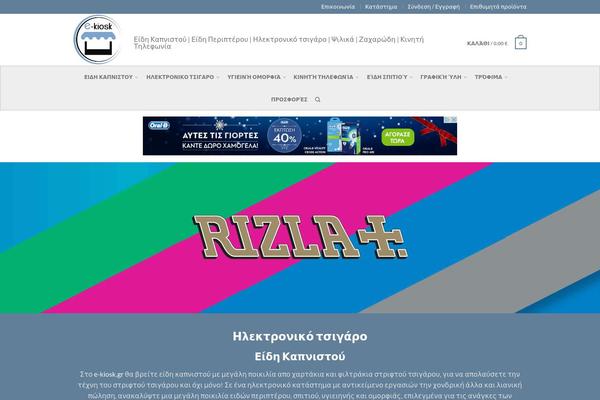Image resolution: width=600 pixels, height=400 pixels.
Task: Expand the ΤΡΟΦΙΜΑ dropdown arrow
Action: 506,77
